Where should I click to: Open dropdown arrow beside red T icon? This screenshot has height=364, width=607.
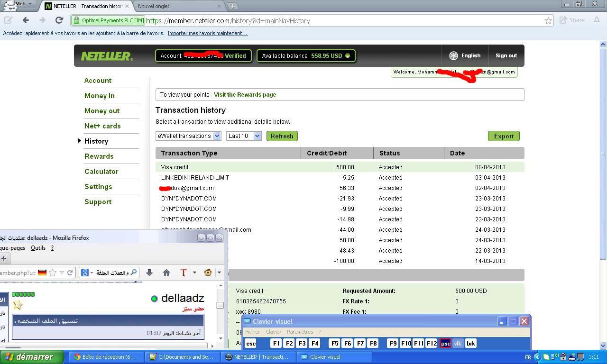[x=194, y=273]
